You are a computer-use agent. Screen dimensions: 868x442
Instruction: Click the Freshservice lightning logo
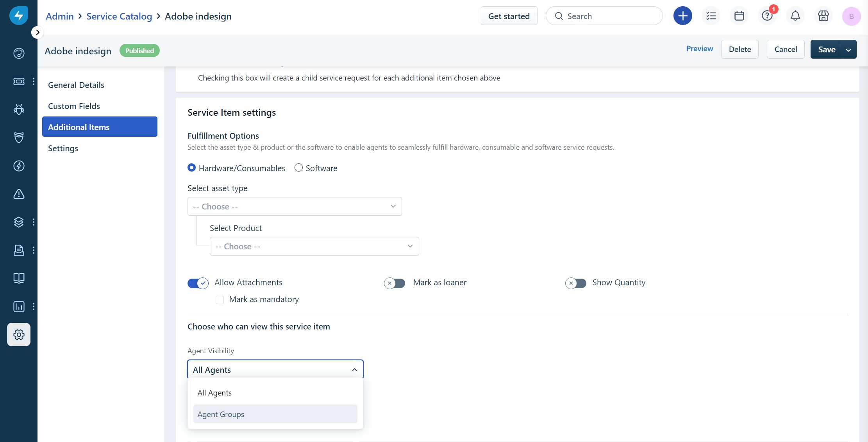[19, 16]
